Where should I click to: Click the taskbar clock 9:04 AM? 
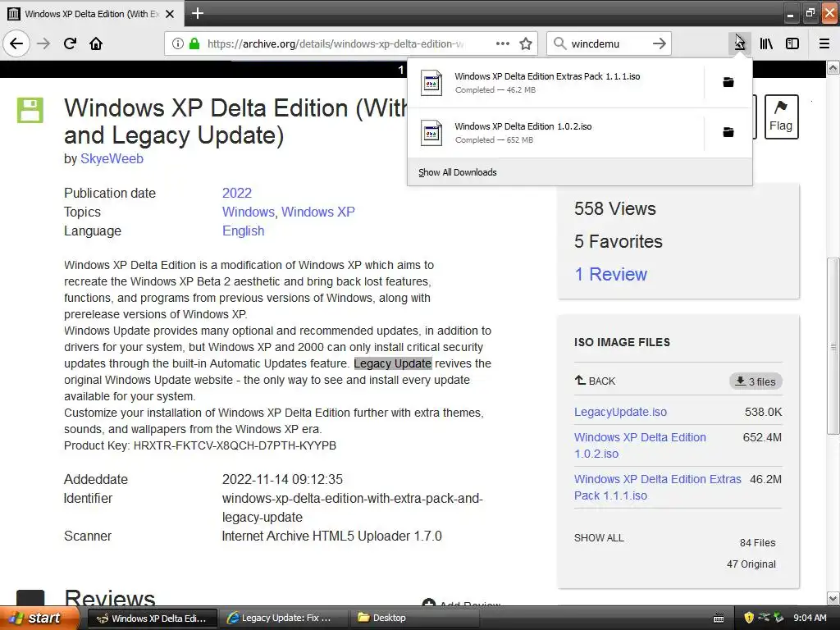(810, 619)
